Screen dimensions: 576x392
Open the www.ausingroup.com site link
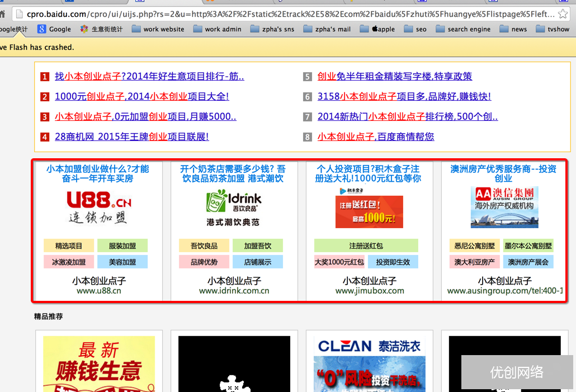(x=505, y=291)
